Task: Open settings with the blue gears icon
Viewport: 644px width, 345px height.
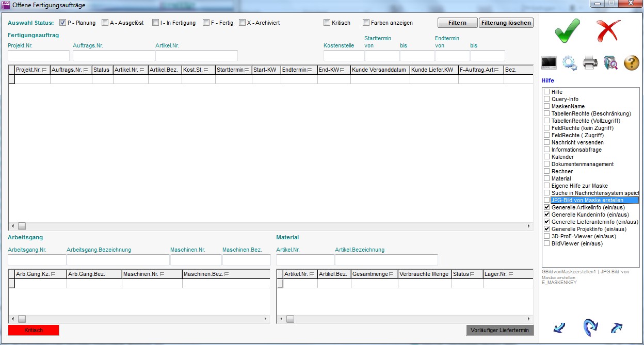Action: (x=569, y=63)
